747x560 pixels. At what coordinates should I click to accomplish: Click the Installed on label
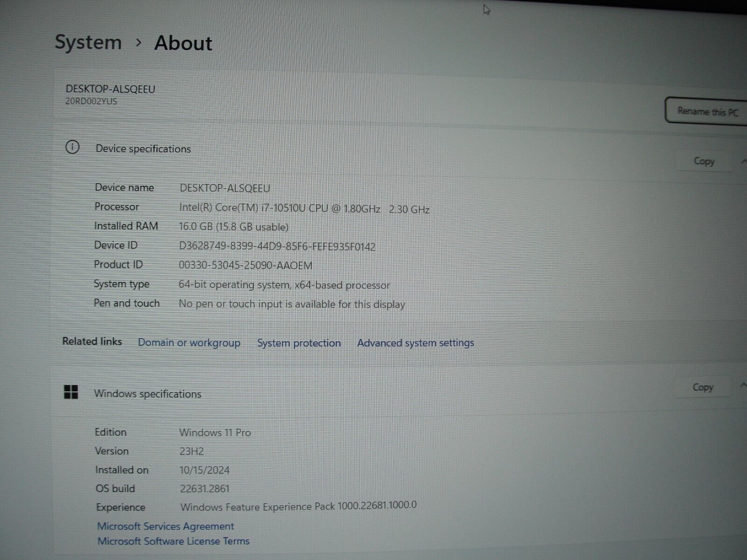point(122,470)
